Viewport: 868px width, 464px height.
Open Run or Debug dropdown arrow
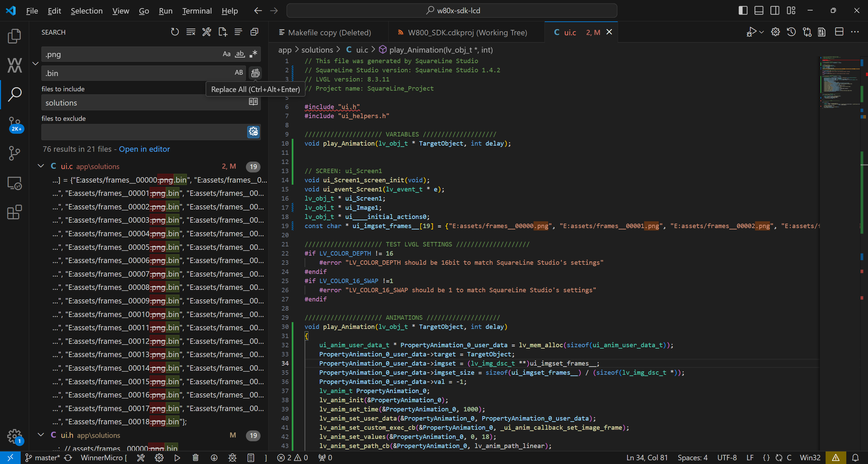click(x=761, y=32)
